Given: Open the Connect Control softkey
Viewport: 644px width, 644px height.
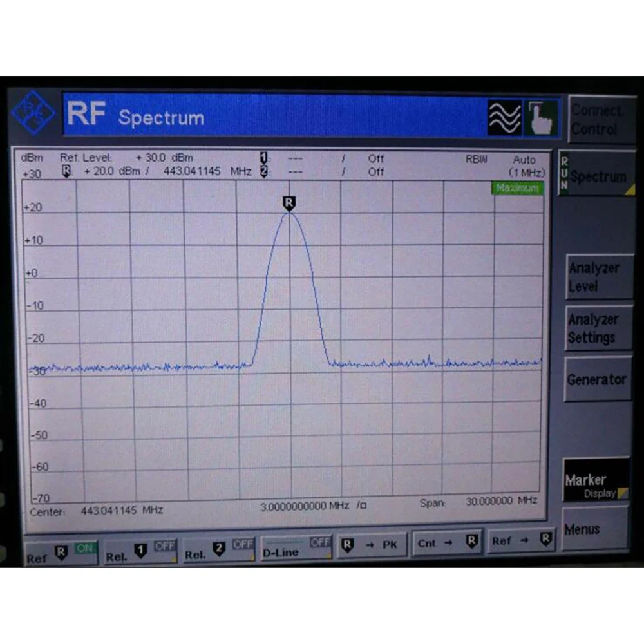Looking at the screenshot, I should 601,120.
